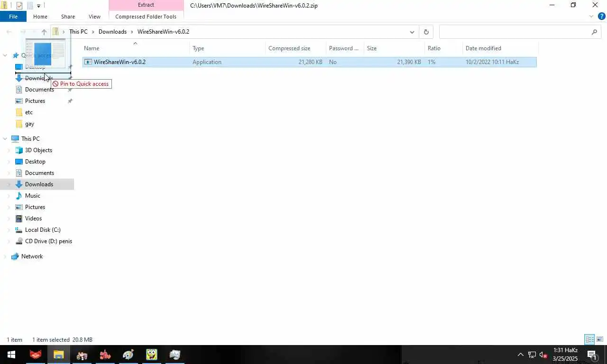
Task: Sort by the Name column header
Action: click(x=135, y=48)
